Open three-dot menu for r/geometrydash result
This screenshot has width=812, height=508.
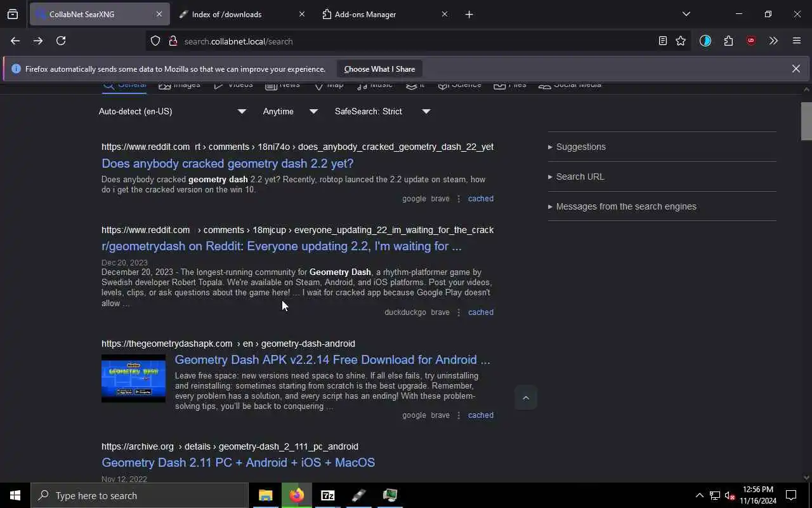[x=459, y=312]
